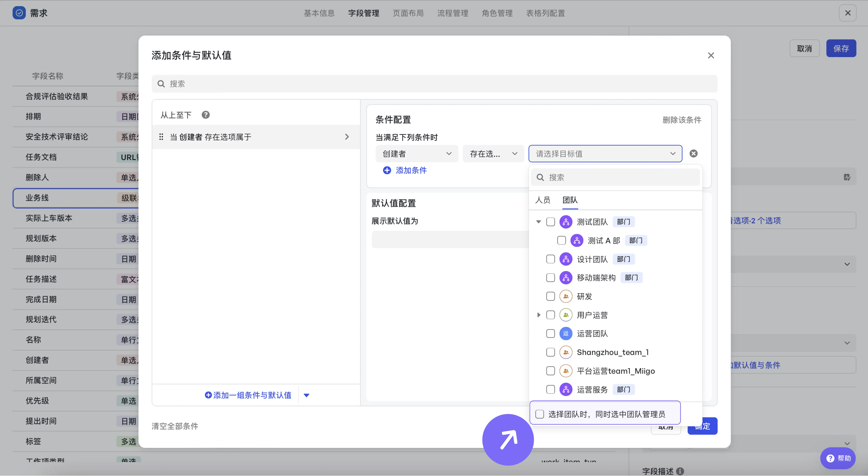Open the 流程管理 tab

pyautogui.click(x=453, y=13)
